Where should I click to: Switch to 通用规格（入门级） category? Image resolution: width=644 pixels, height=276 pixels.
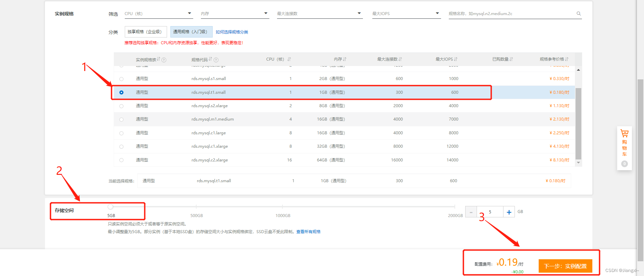pos(191,32)
